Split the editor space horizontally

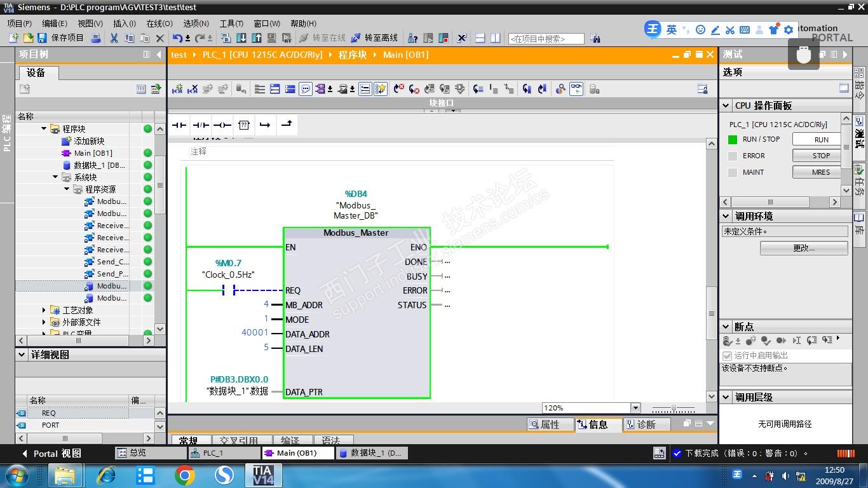coord(481,38)
